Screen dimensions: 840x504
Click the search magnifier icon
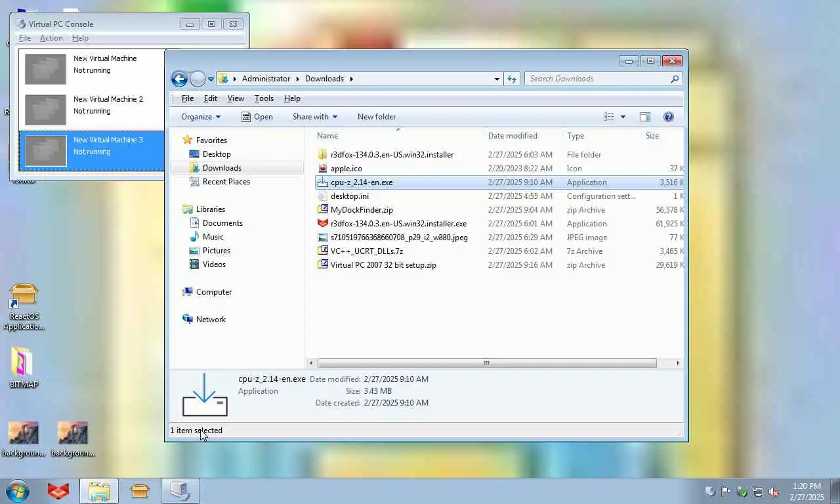coord(675,79)
